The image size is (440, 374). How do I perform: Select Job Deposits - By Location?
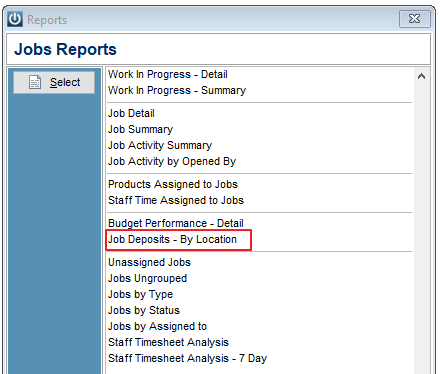[x=172, y=239]
